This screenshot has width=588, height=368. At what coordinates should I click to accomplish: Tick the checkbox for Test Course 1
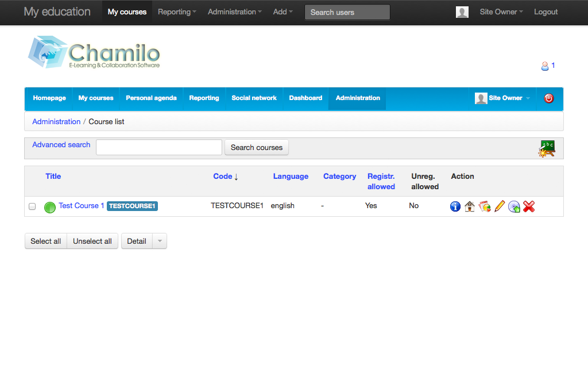point(32,206)
